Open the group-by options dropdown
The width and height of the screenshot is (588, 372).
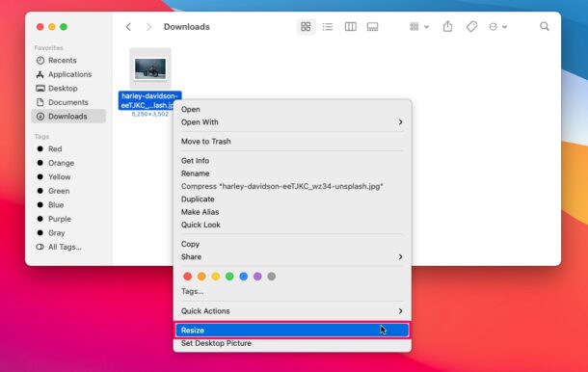419,27
